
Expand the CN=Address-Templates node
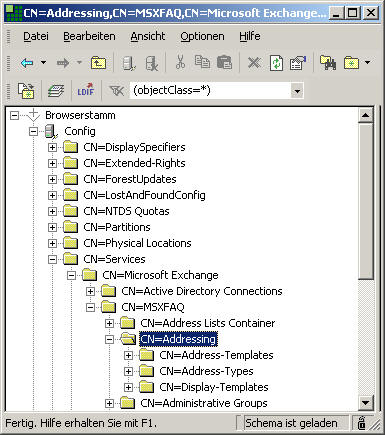[x=128, y=355]
